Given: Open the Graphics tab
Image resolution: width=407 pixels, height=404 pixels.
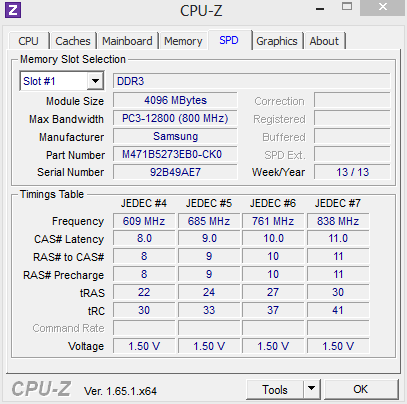Looking at the screenshot, I should coord(277,41).
